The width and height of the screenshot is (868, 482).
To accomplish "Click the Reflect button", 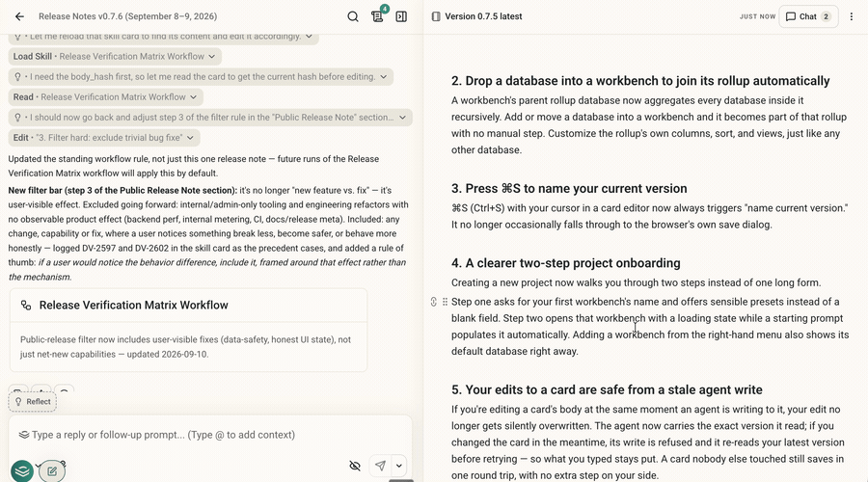I will 33,402.
